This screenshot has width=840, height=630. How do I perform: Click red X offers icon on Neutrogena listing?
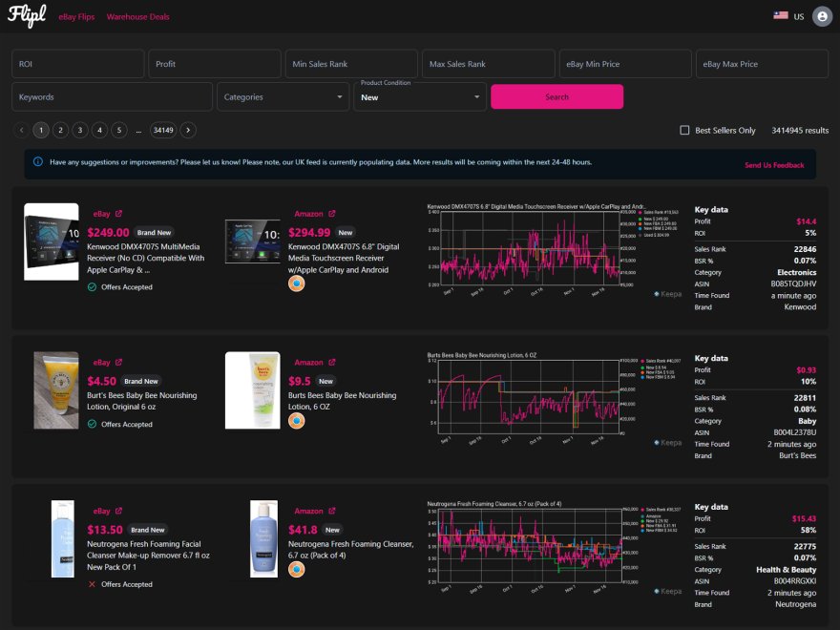[x=93, y=584]
